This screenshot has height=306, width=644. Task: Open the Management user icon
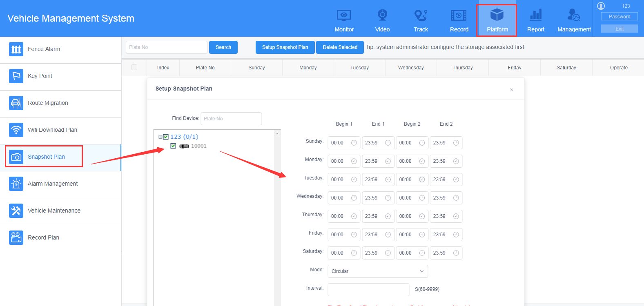click(x=574, y=15)
